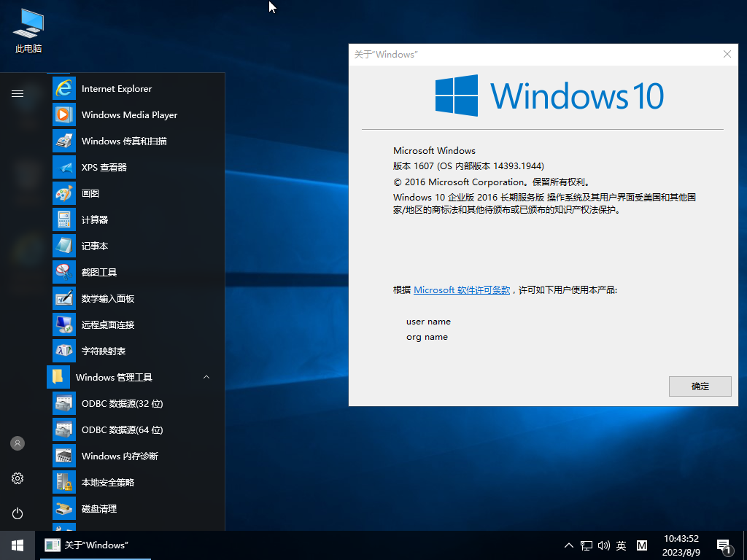Select the 此电脑 desktop icon

point(28,31)
